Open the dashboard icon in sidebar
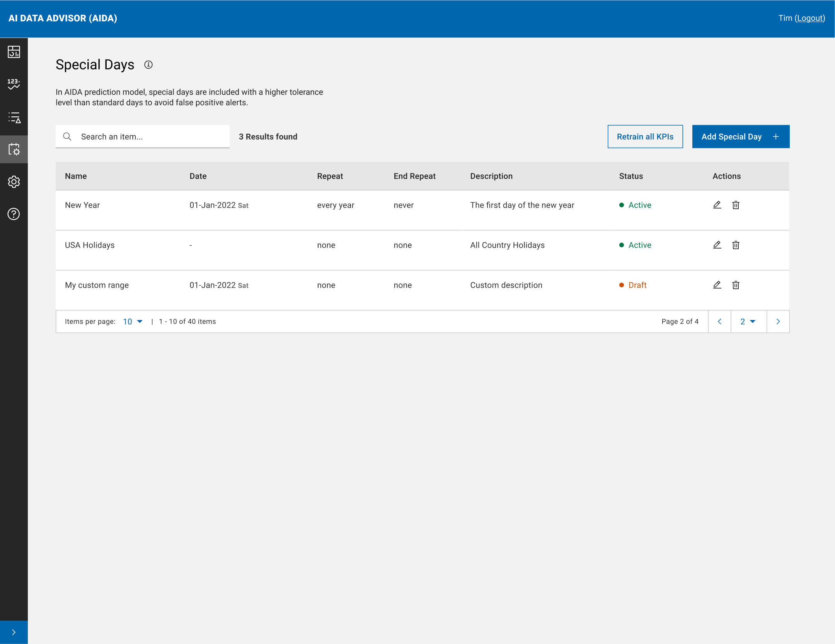Viewport: 835px width, 644px height. point(14,52)
